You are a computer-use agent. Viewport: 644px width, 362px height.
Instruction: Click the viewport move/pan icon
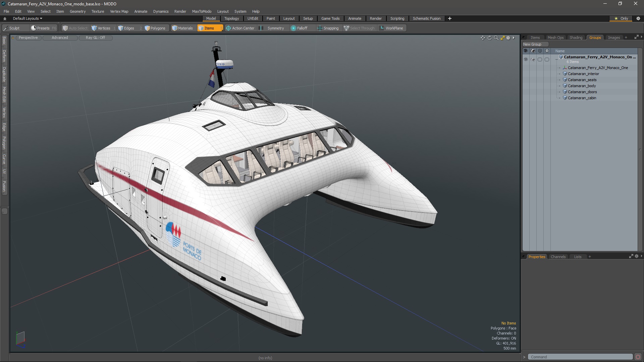click(483, 38)
